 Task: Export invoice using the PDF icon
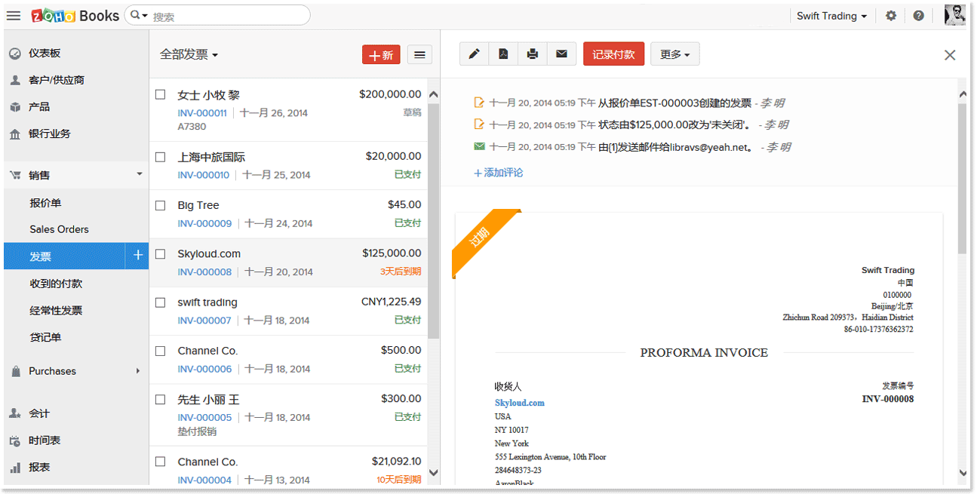click(503, 54)
